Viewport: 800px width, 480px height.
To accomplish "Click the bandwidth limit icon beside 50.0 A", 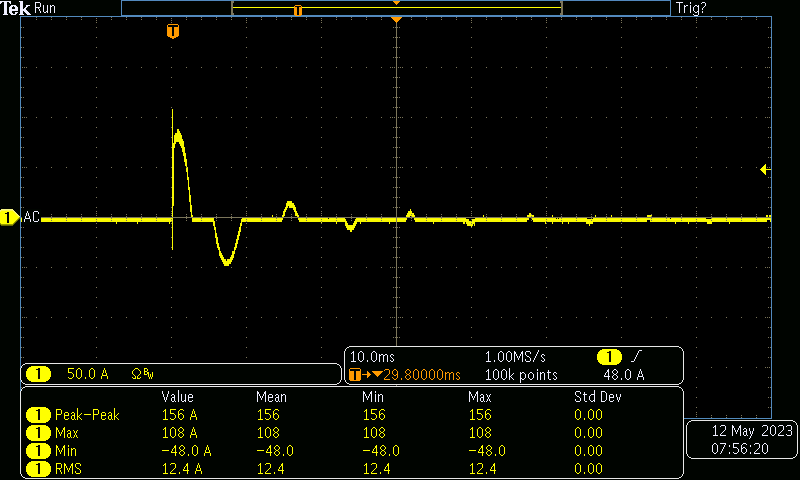I will [x=142, y=374].
